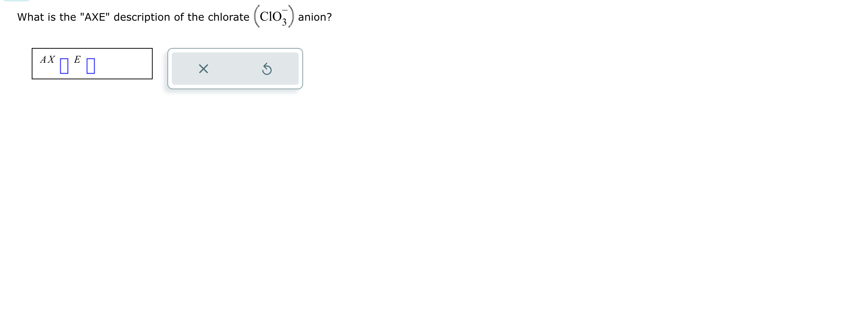Click the subscript input box after E
868x318 pixels.
91,66
